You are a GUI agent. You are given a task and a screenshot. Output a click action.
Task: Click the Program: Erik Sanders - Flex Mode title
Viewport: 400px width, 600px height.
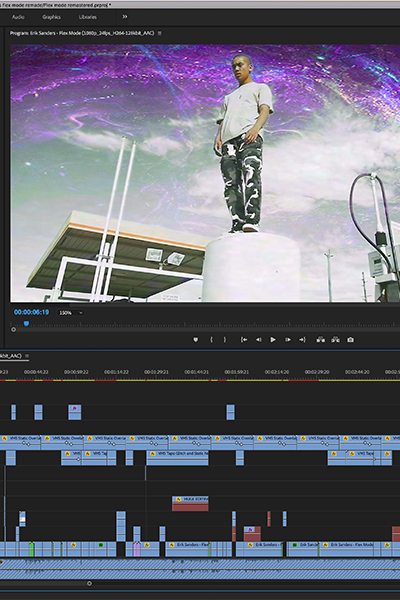click(82, 33)
